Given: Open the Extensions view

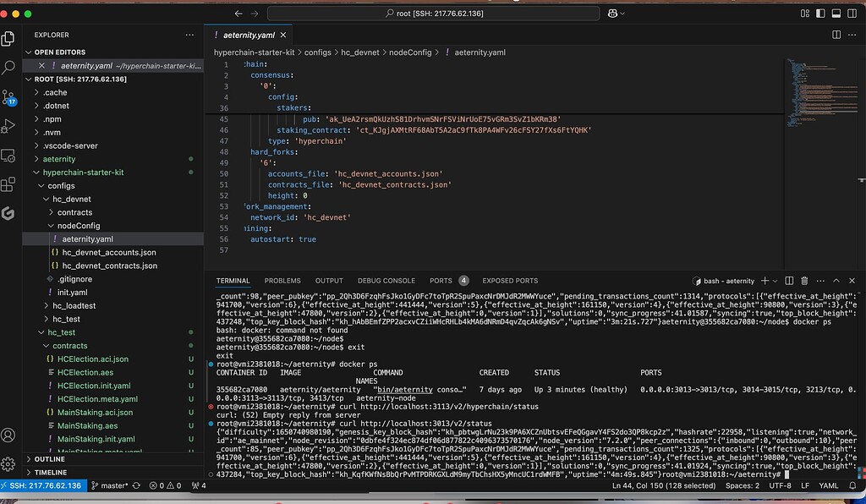Looking at the screenshot, I should pyautogui.click(x=9, y=185).
